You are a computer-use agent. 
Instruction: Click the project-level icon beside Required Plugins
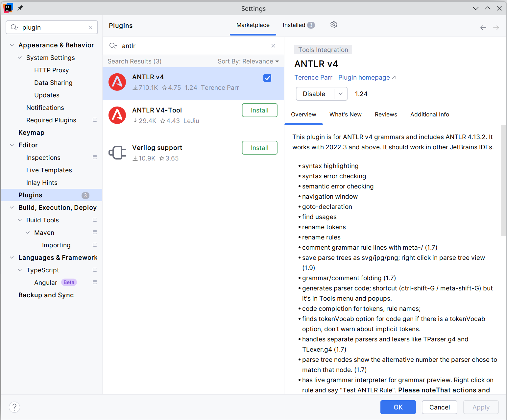(x=95, y=120)
